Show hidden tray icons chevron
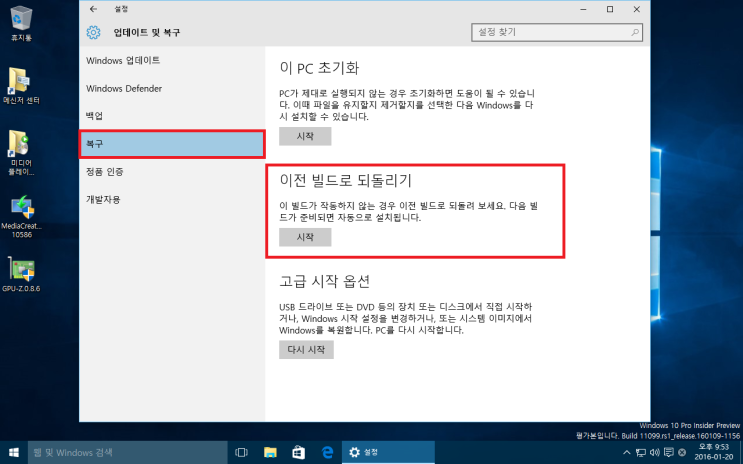 [x=626, y=453]
